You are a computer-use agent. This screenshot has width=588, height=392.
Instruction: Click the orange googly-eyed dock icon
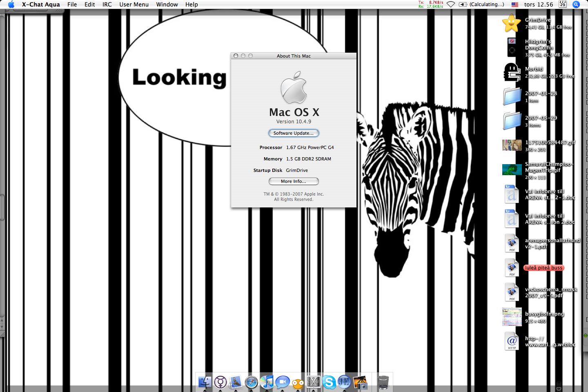point(298,383)
